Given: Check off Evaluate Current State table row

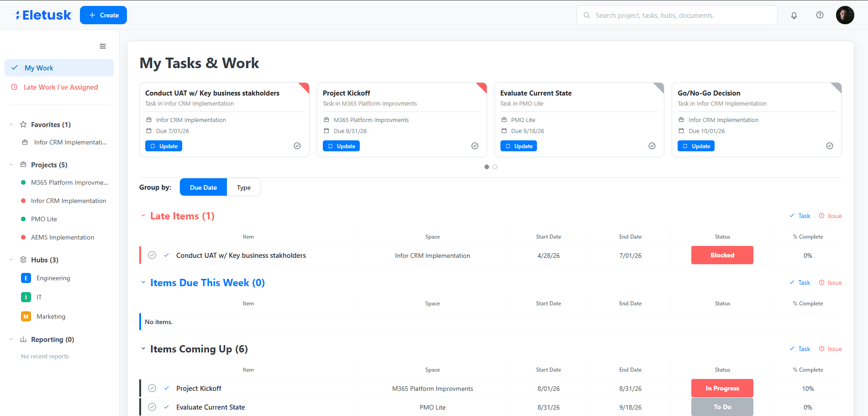Looking at the screenshot, I should 152,407.
